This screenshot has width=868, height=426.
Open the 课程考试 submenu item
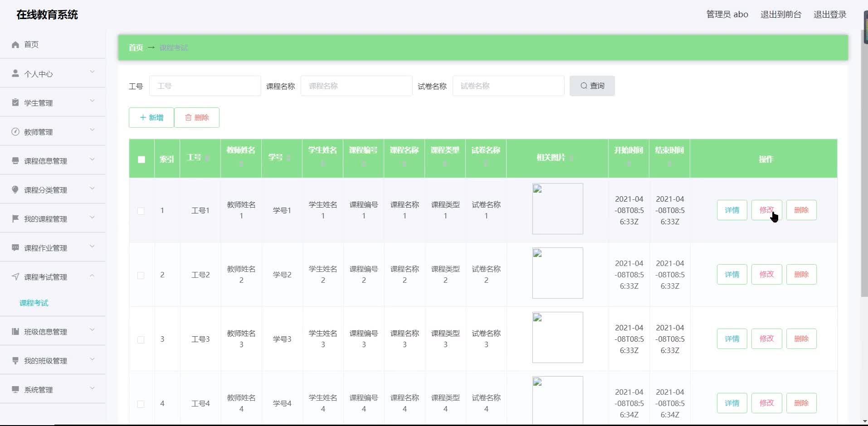(34, 303)
